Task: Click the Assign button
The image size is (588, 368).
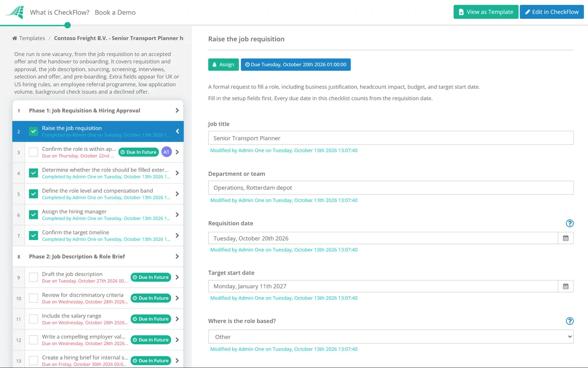Action: click(223, 64)
